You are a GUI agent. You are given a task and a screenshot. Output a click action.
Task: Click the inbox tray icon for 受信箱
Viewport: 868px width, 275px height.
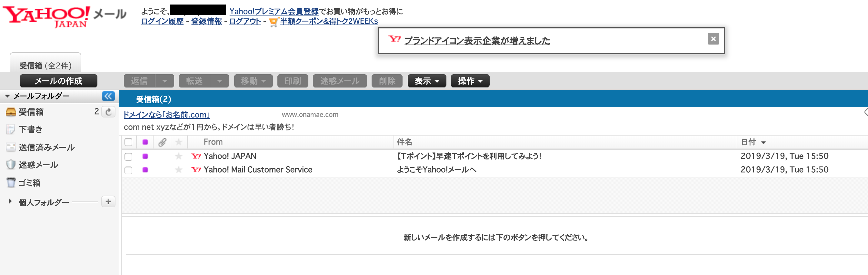point(11,112)
